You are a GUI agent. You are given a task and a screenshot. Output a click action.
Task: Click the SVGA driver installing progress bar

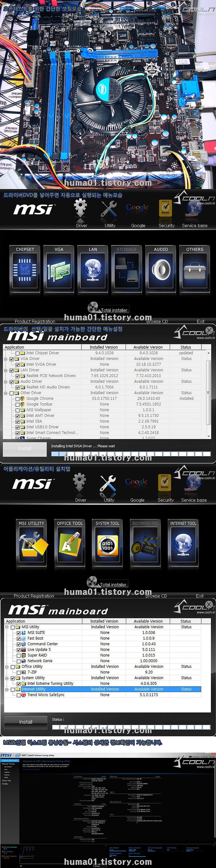pos(131,454)
